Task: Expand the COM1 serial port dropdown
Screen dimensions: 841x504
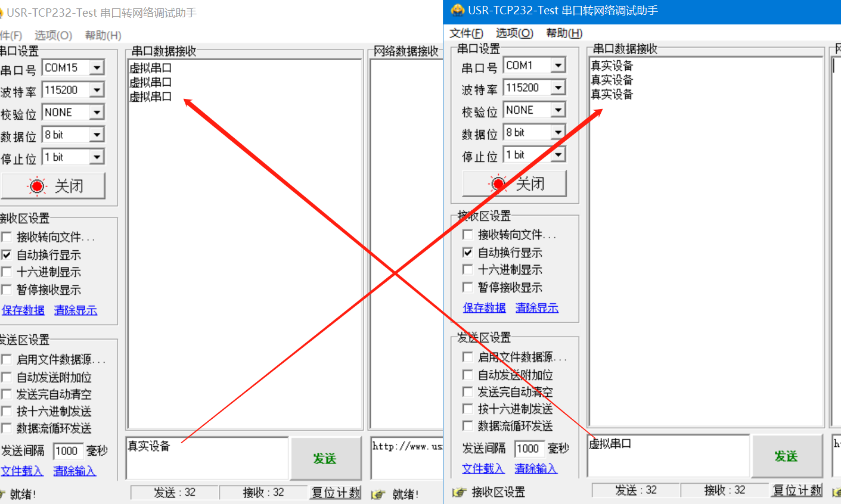Action: pyautogui.click(x=558, y=66)
